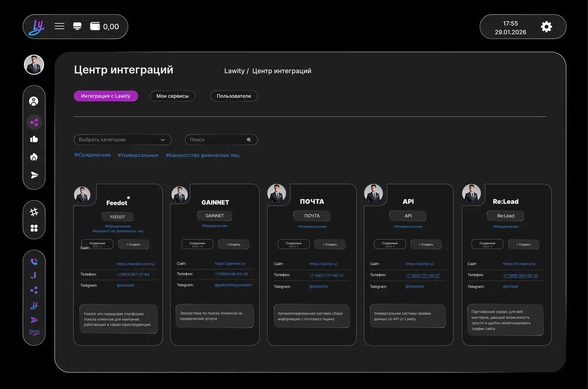The height and width of the screenshot is (389, 588).
Task: Click the flame sidebar icon
Action: pos(34,157)
